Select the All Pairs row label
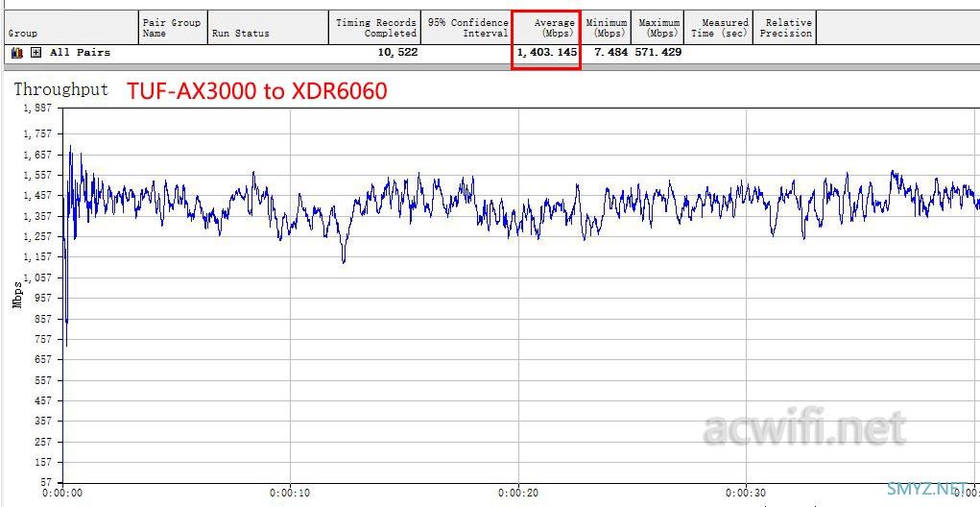980x507 pixels. pyautogui.click(x=80, y=53)
